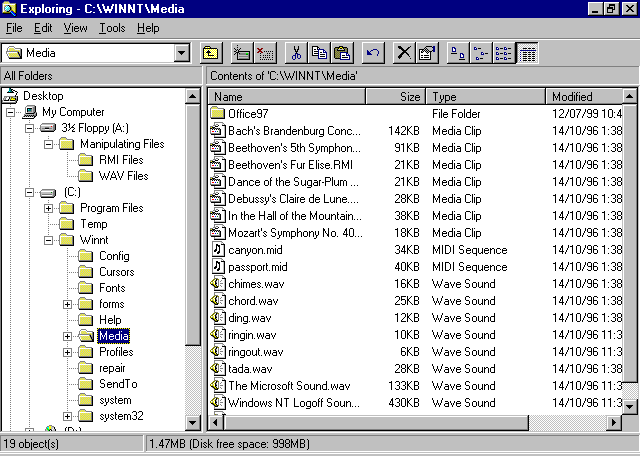Click the Undo arrow icon

(373, 53)
